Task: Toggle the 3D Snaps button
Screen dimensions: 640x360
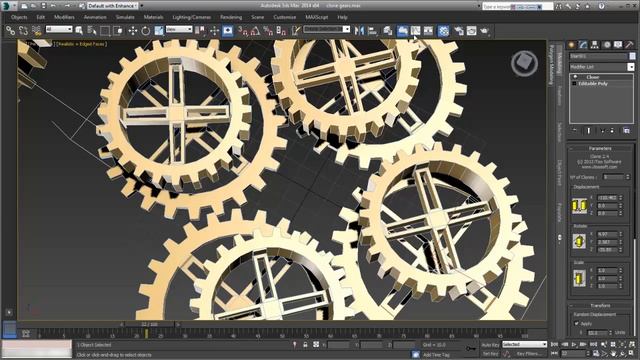Action: coord(243,31)
